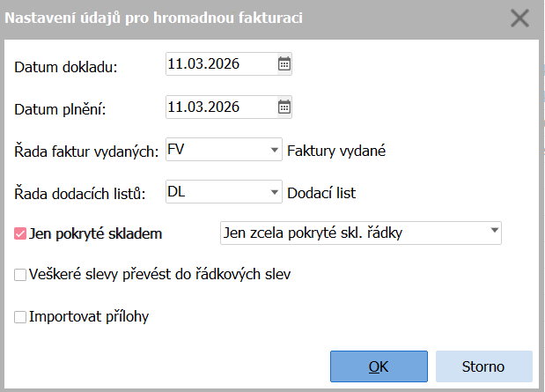This screenshot has width=545, height=392.
Task: Close the dialog with the X icon
Action: pyautogui.click(x=520, y=18)
